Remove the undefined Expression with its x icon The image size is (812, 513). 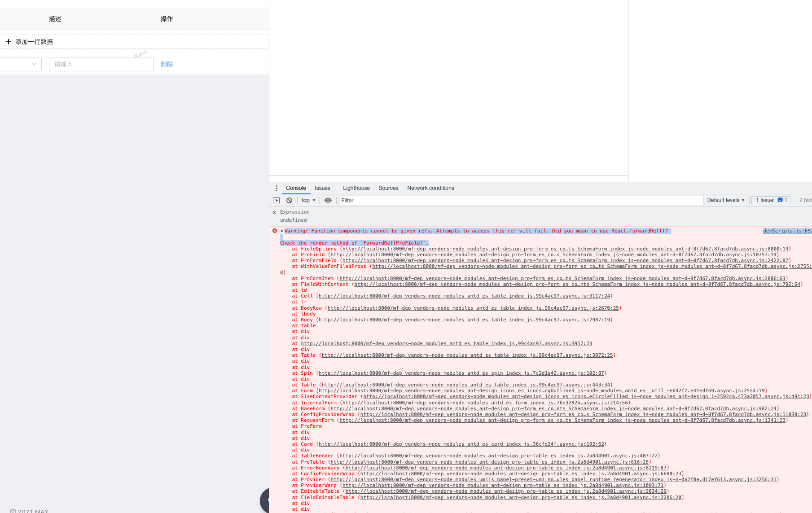click(274, 212)
